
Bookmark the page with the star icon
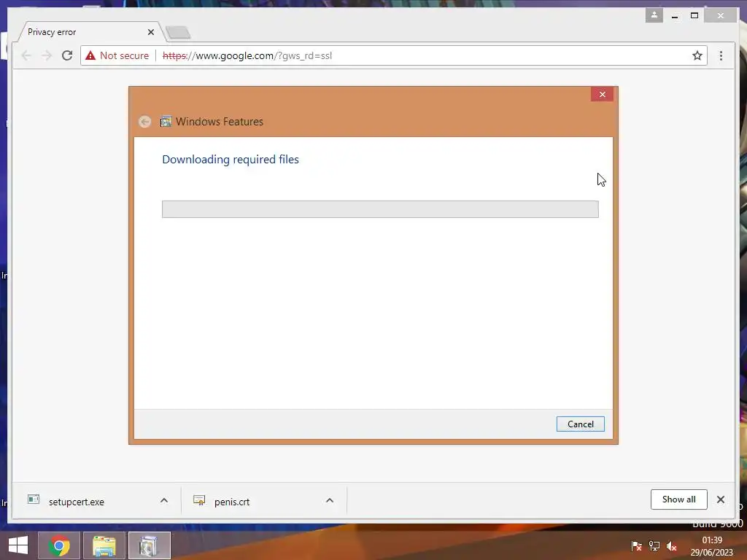[697, 55]
